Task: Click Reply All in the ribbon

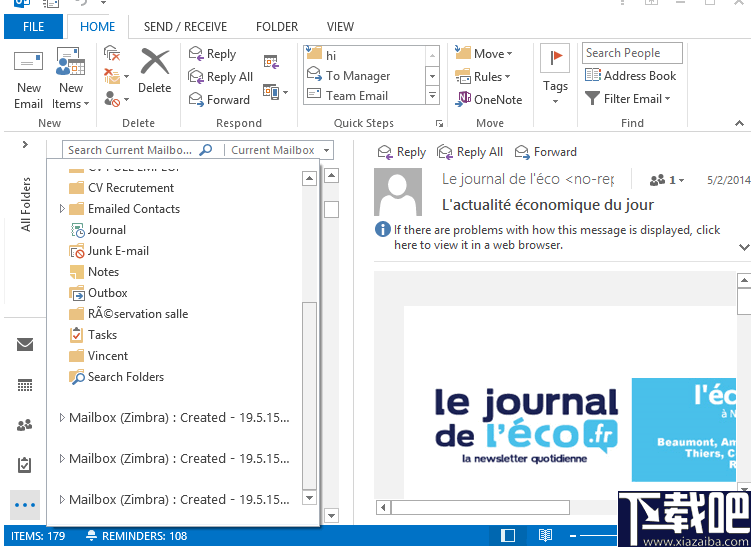Action: coord(221,76)
